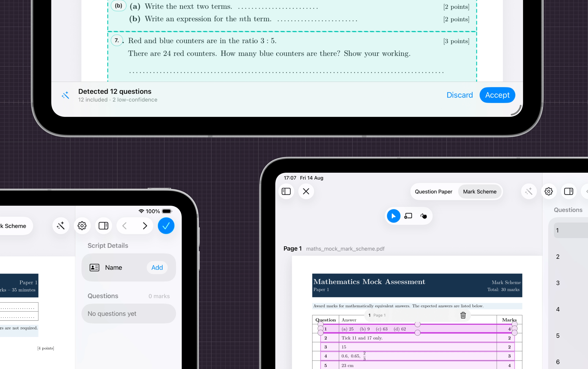Switch to the Mark Scheme tab
588x369 pixels.
pyautogui.click(x=480, y=192)
